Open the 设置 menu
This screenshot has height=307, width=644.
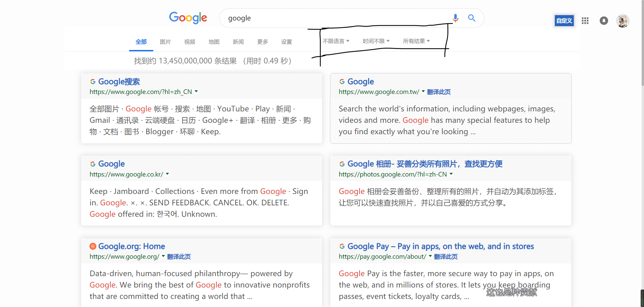point(286,42)
